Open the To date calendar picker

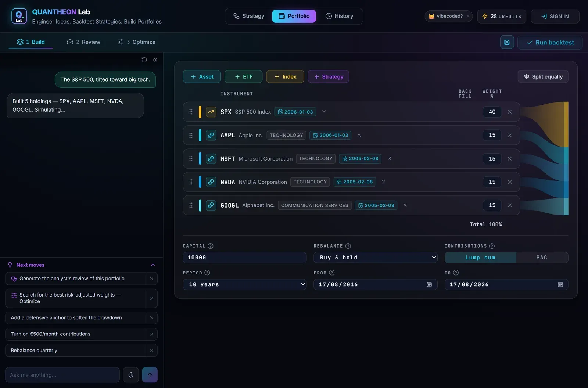(x=560, y=284)
